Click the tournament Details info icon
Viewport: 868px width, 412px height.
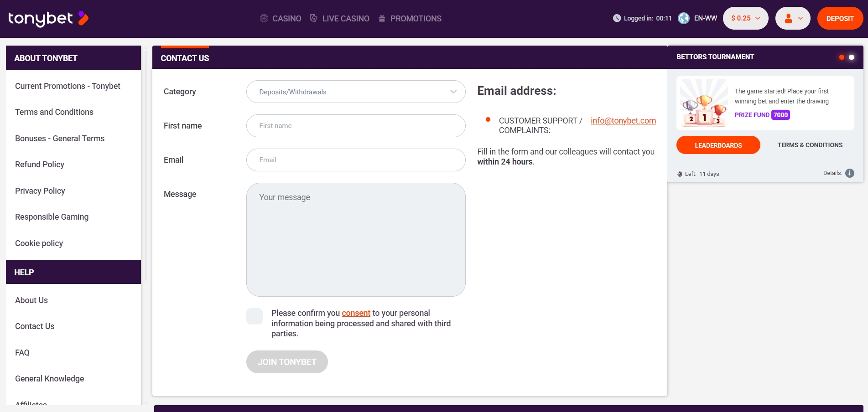pyautogui.click(x=849, y=173)
